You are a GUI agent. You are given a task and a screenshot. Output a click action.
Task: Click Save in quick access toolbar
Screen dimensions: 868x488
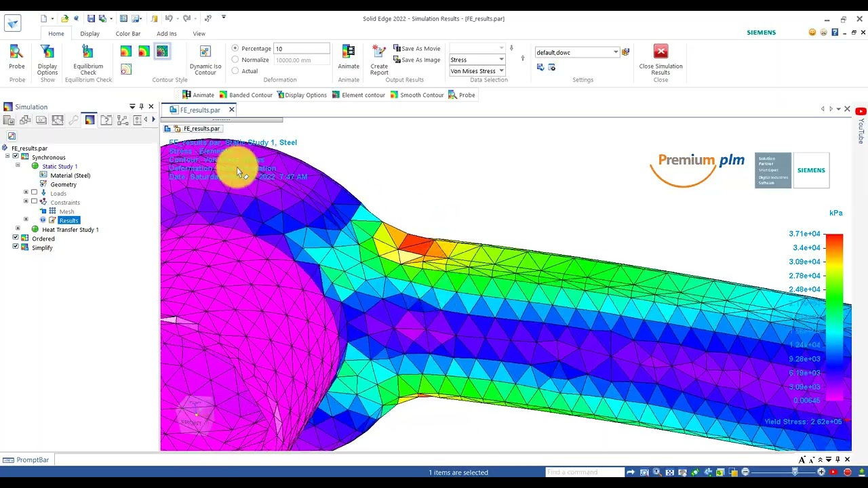[x=91, y=18]
